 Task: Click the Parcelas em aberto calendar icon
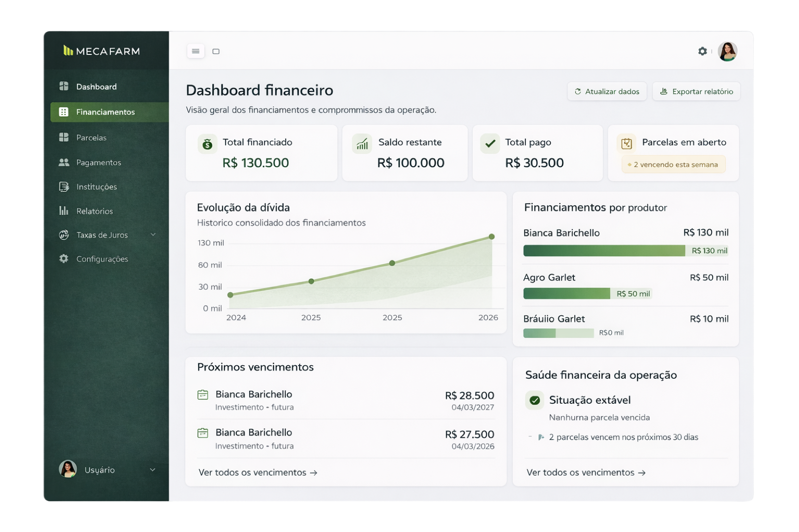click(627, 144)
